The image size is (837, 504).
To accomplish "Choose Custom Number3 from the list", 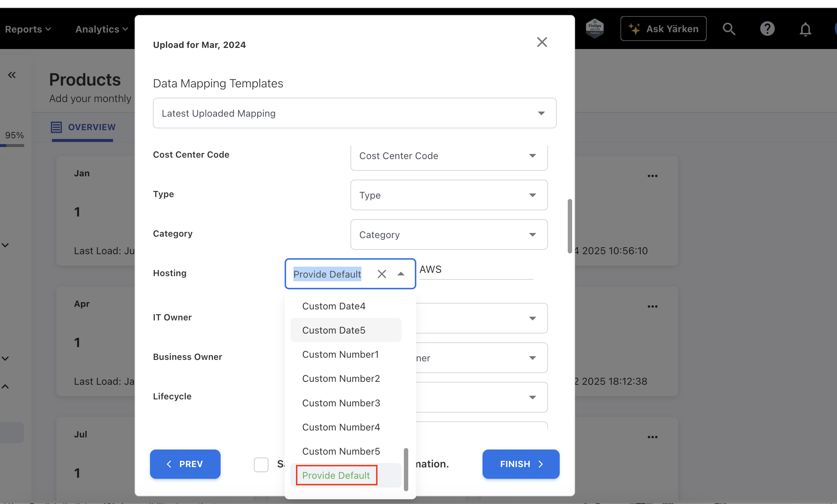I will pyautogui.click(x=341, y=403).
